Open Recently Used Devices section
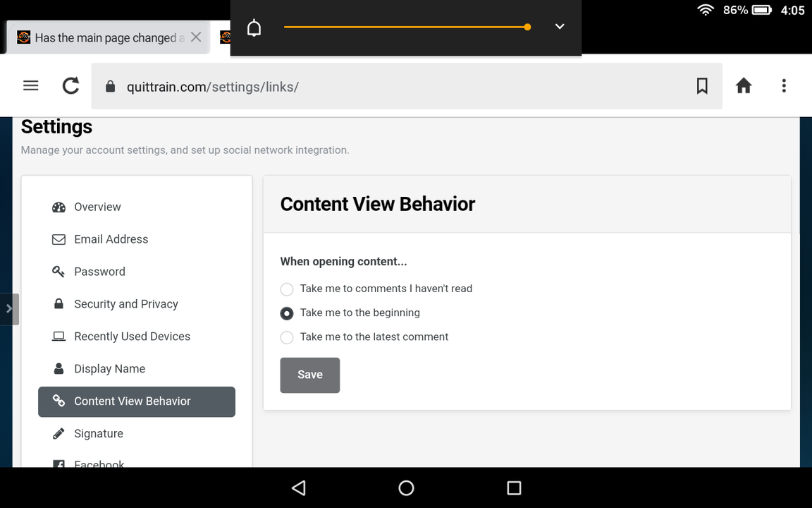Image resolution: width=812 pixels, height=508 pixels. [132, 337]
